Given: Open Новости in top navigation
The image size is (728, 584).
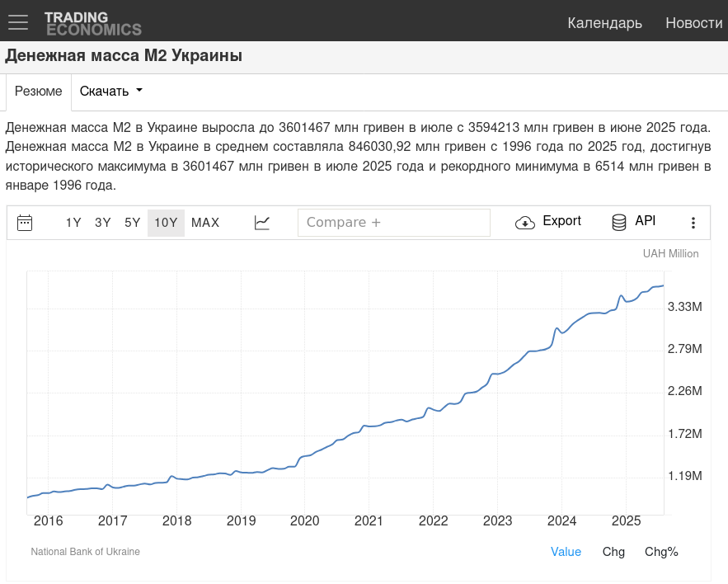Looking at the screenshot, I should click(693, 23).
